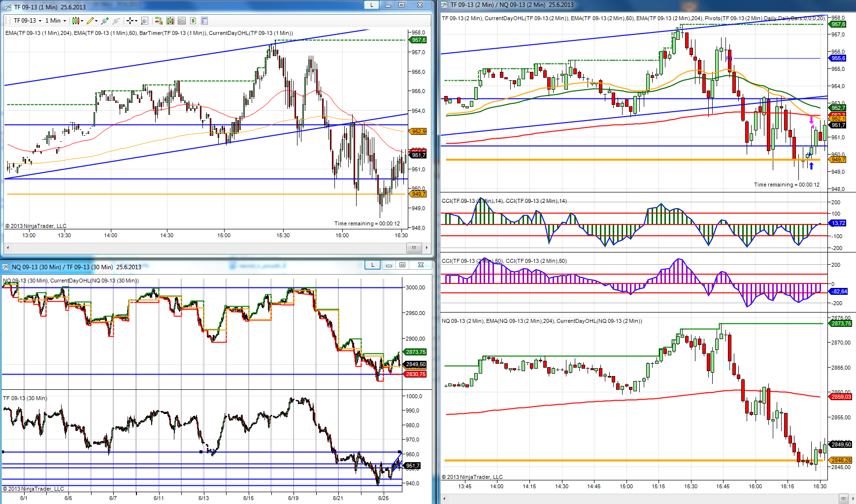Open Chart Trader panel icon
856x504 pixels.
coord(159,21)
